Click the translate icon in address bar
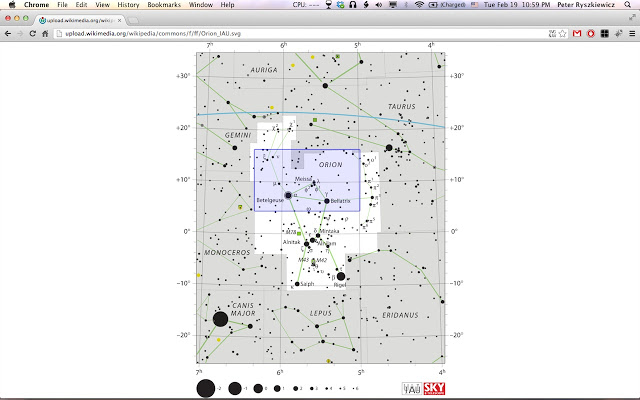Screen dimensions: 640x400 [x=552, y=33]
